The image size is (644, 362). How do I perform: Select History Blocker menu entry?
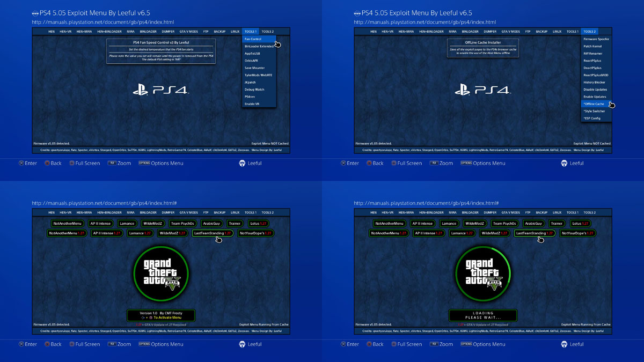[596, 82]
